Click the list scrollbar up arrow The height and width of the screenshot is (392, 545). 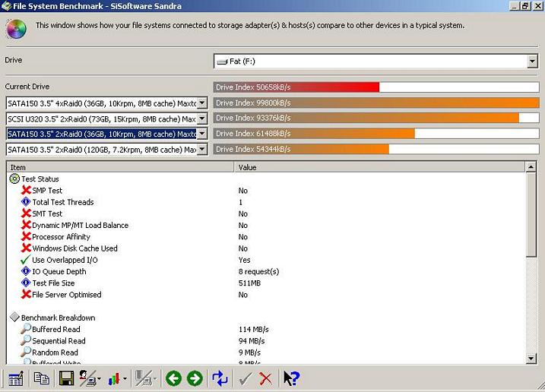click(531, 167)
